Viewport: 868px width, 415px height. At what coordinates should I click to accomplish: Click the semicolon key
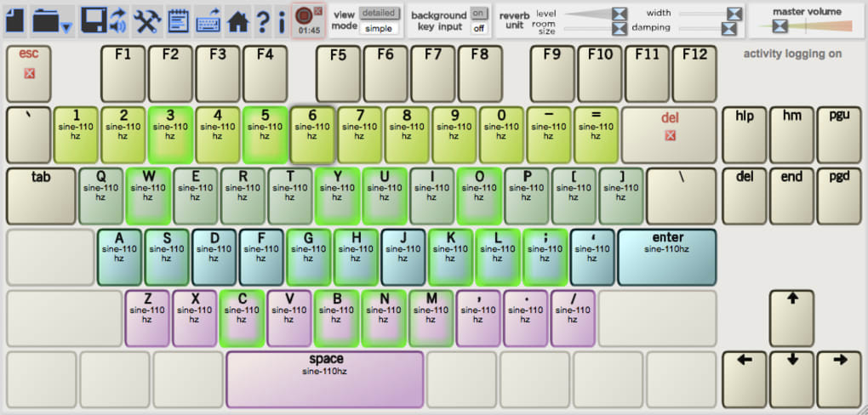pos(545,258)
